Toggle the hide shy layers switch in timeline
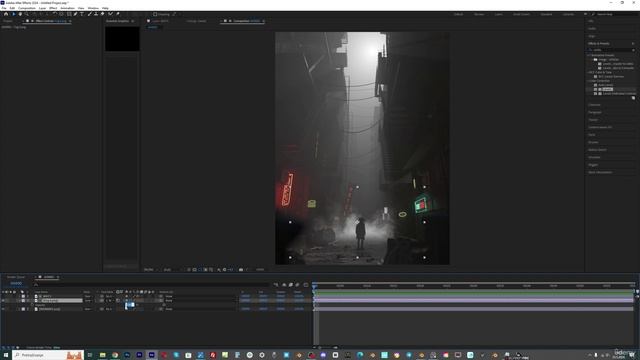Screen dimensions: 640x360 [x=284, y=284]
